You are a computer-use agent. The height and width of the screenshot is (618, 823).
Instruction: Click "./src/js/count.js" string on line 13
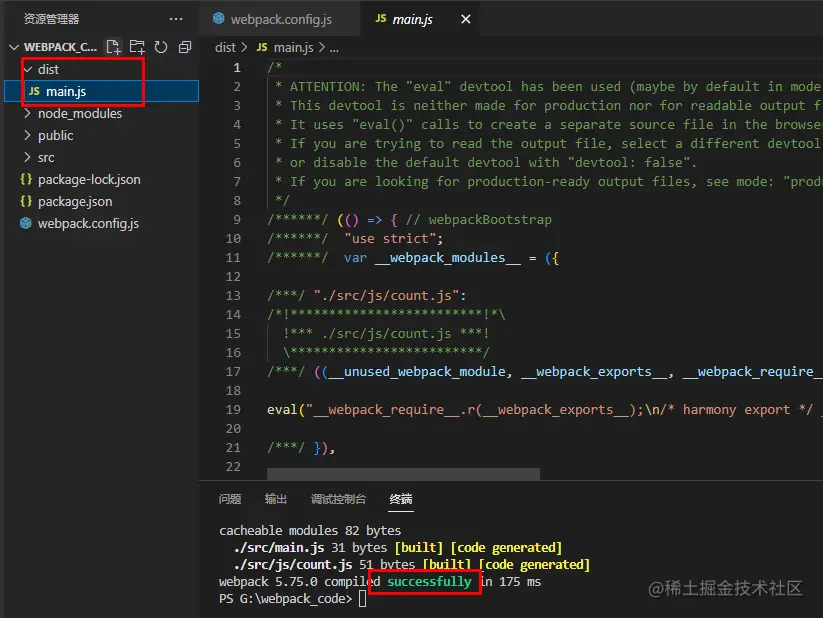(386, 296)
